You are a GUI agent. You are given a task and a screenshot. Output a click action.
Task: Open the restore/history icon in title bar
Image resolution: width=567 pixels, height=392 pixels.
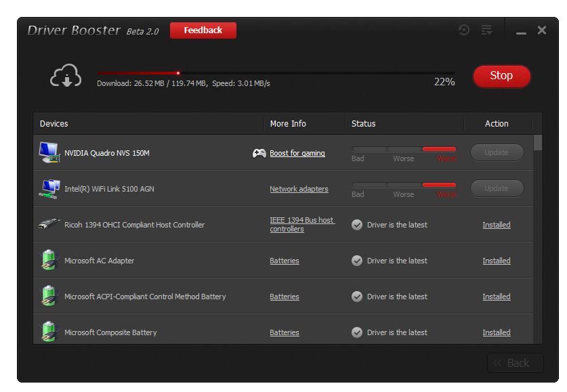[x=463, y=30]
